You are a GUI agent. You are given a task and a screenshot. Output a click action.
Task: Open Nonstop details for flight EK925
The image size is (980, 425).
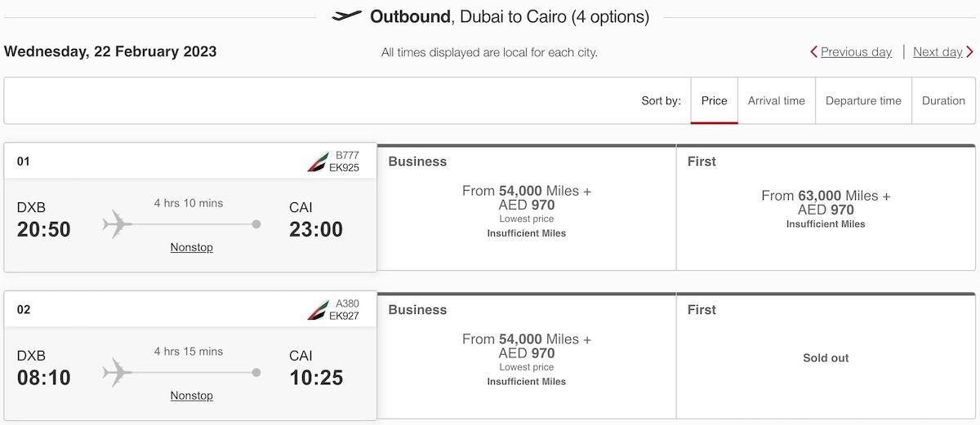(x=192, y=247)
